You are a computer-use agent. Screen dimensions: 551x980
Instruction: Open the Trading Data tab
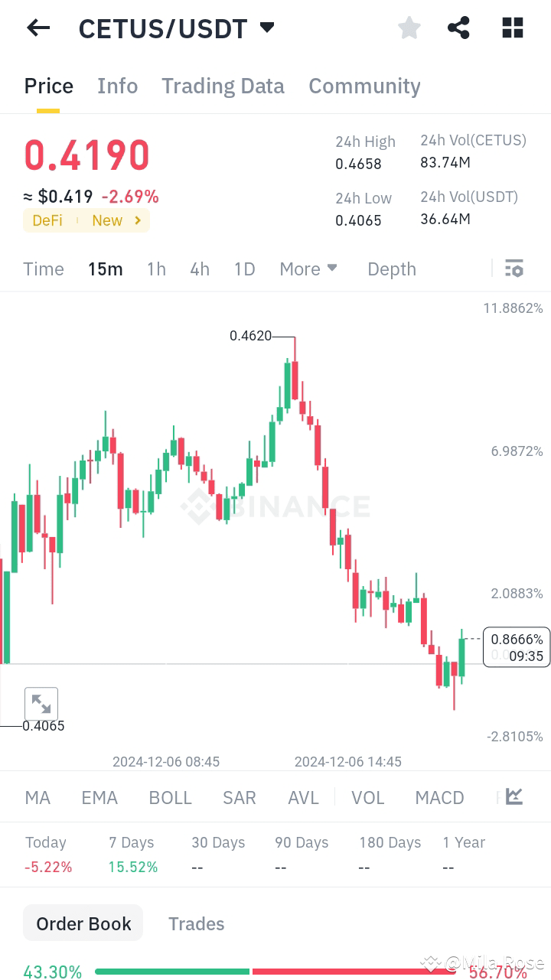click(x=223, y=86)
